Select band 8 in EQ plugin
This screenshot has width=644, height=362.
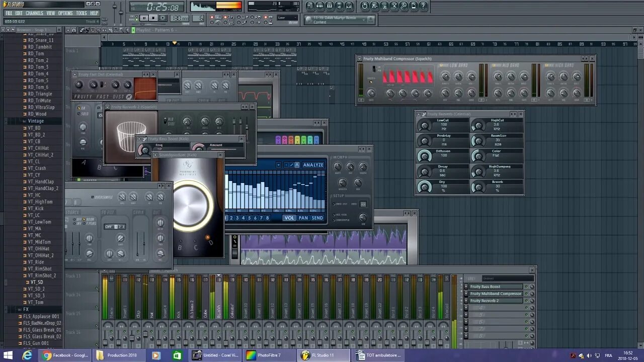[267, 218]
